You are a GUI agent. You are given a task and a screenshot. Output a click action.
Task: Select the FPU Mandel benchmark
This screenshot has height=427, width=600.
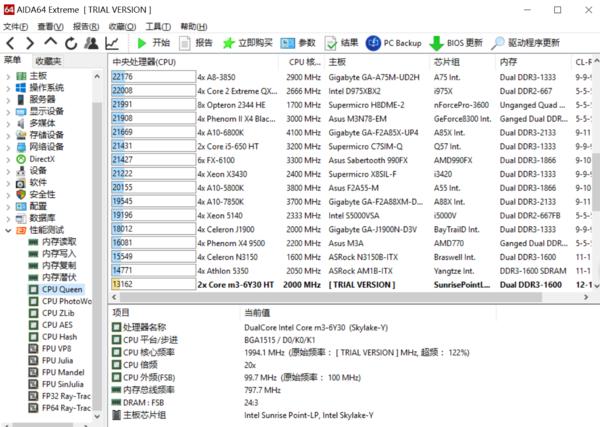point(57,372)
